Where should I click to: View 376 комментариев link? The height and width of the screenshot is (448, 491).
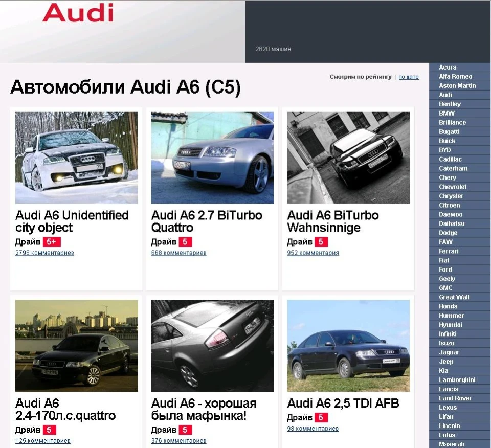pyautogui.click(x=178, y=440)
